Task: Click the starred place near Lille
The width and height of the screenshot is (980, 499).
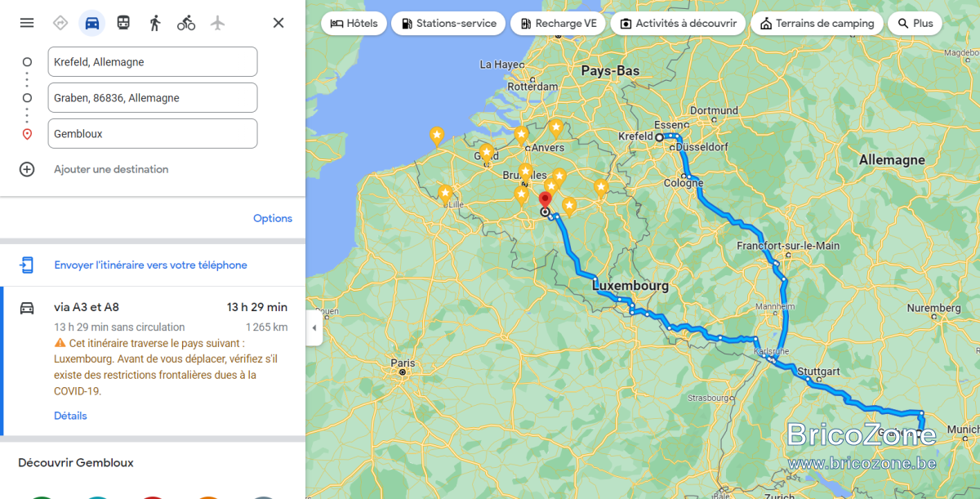Action: pyautogui.click(x=446, y=194)
